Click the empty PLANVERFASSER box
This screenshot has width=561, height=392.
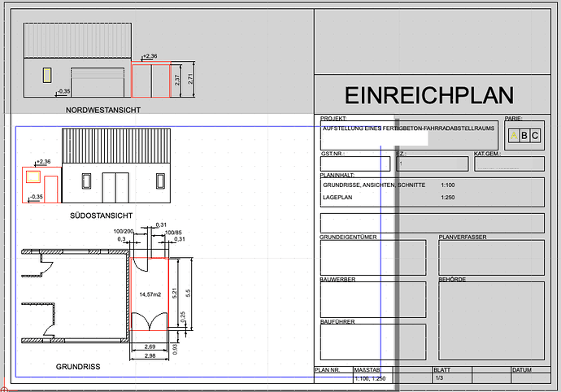coord(491,258)
